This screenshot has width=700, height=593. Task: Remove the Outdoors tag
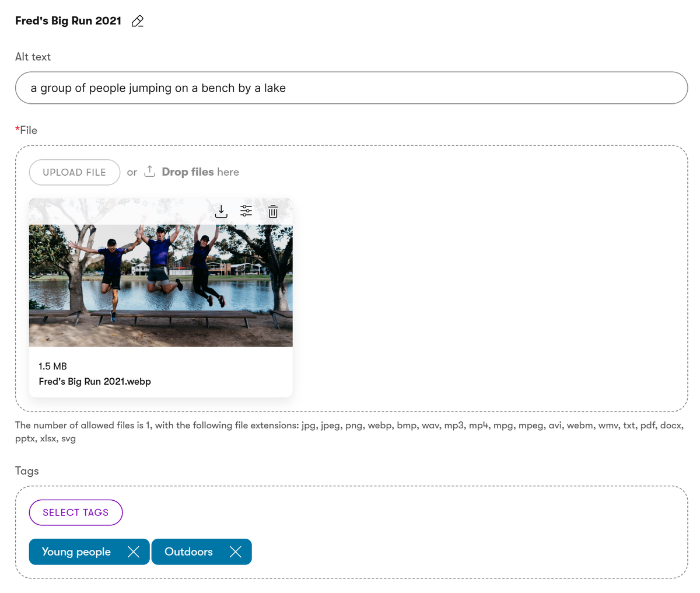pos(236,552)
